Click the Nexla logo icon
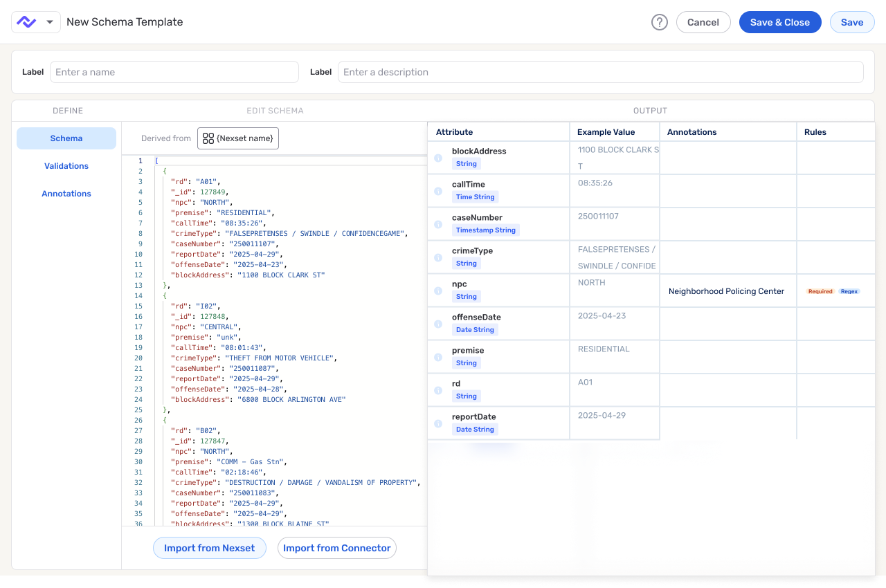This screenshot has width=886, height=588. [26, 21]
